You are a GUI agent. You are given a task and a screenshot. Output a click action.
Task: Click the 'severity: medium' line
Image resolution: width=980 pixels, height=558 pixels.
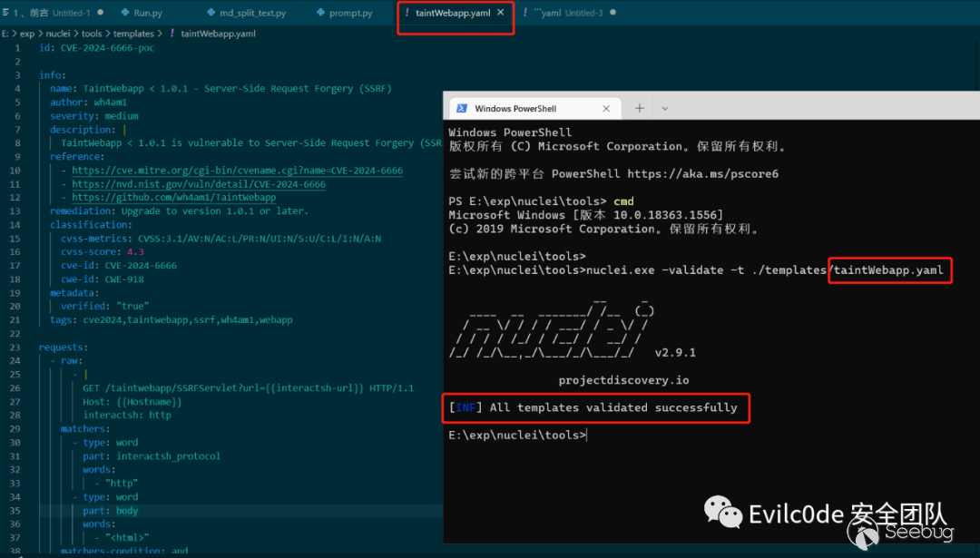point(93,116)
